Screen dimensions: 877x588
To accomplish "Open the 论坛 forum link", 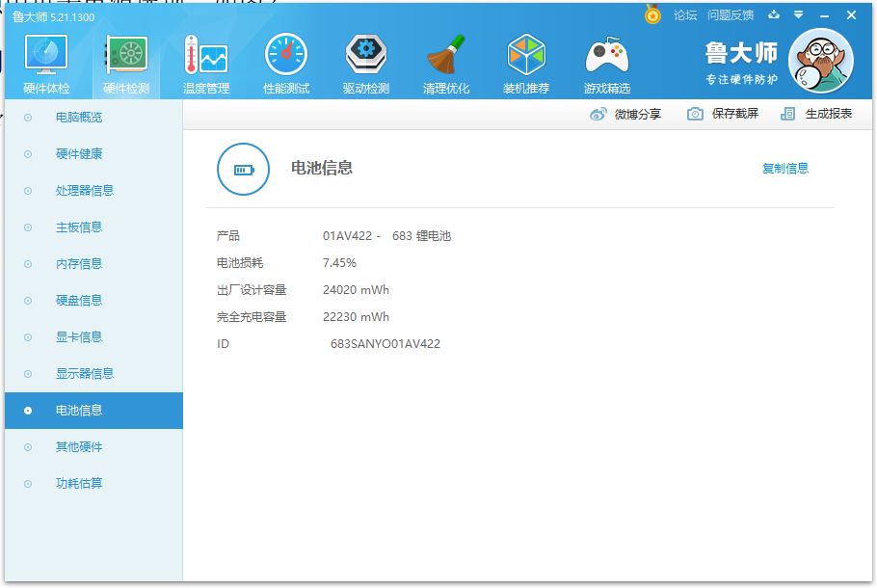I will coord(685,14).
